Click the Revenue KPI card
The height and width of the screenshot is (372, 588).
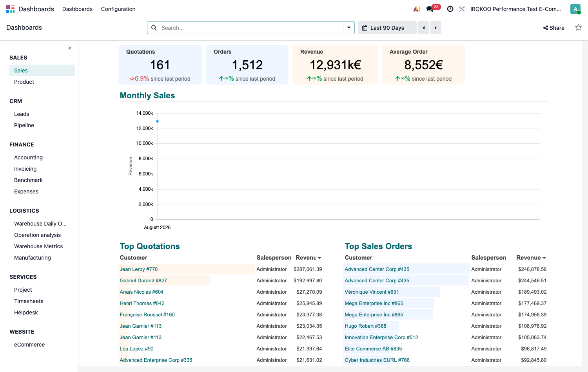click(x=335, y=65)
